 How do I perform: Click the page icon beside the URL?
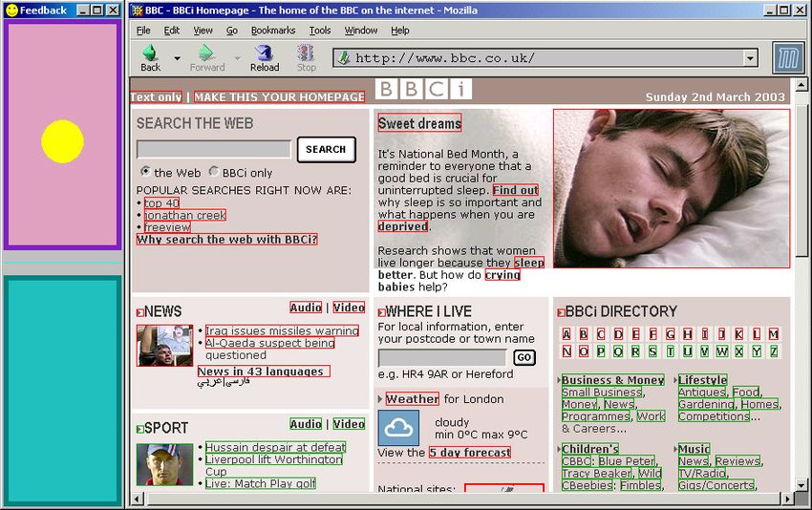tap(344, 58)
